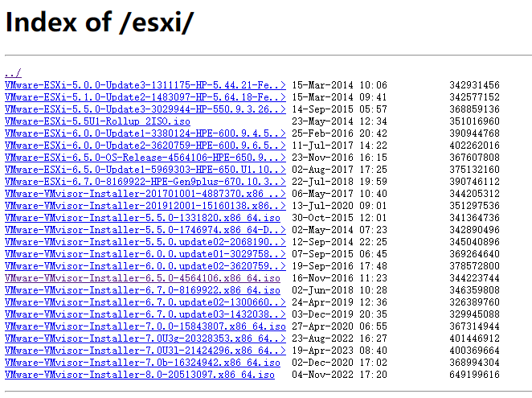Open VMware-ESXi-6.7.0-8169922-HPE-Gen9plus link
Image resolution: width=532 pixels, height=398 pixels.
145,182
